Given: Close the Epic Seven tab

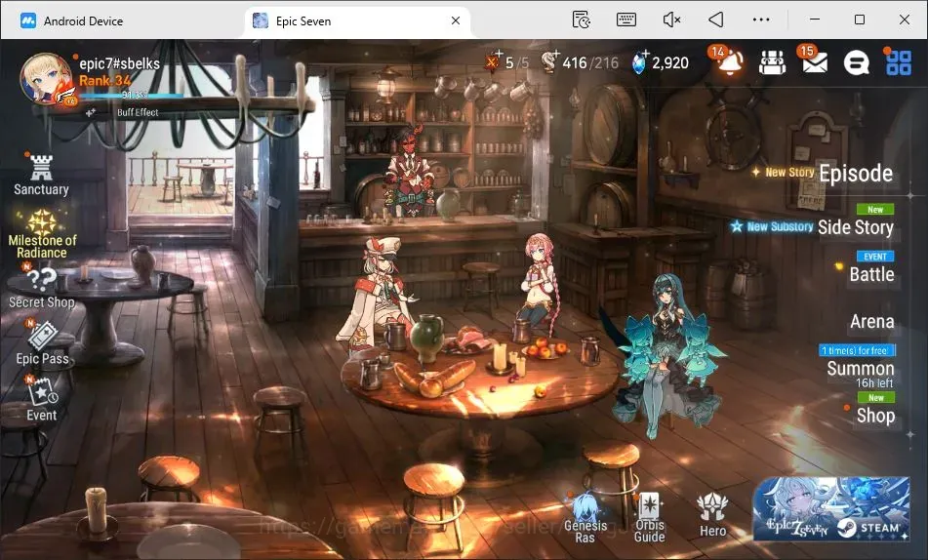Looking at the screenshot, I should pyautogui.click(x=456, y=20).
